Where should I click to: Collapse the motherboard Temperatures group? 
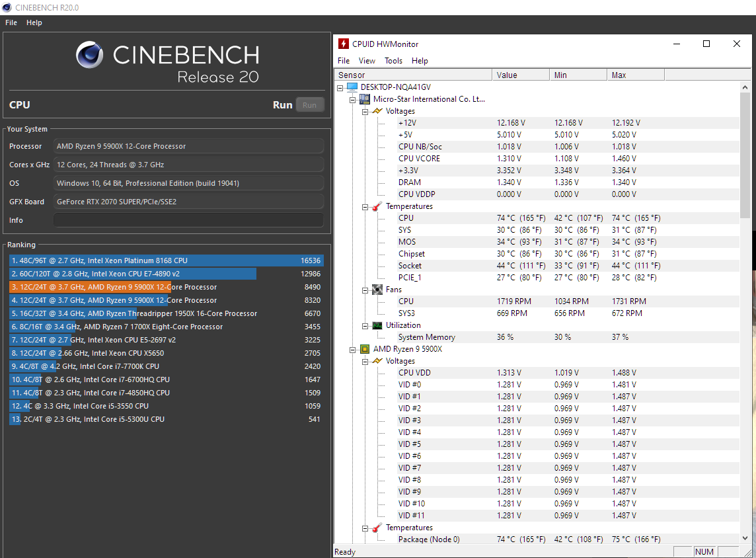point(365,207)
